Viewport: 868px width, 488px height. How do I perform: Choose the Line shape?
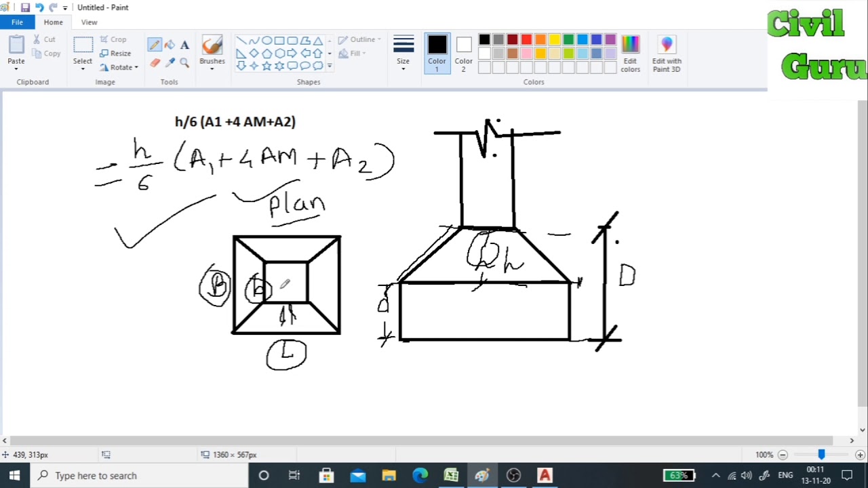[241, 41]
